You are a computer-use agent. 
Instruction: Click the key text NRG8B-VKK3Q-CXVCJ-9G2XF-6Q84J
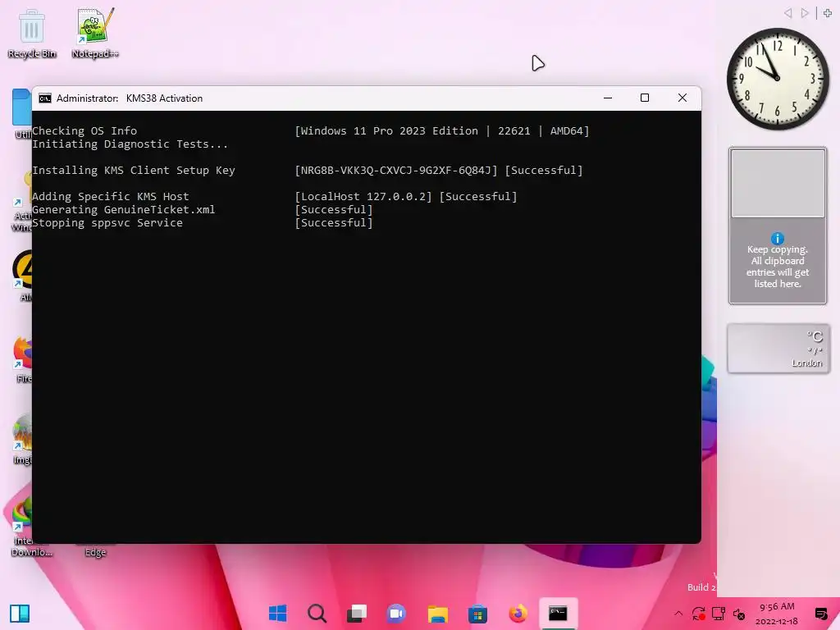pyautogui.click(x=396, y=171)
